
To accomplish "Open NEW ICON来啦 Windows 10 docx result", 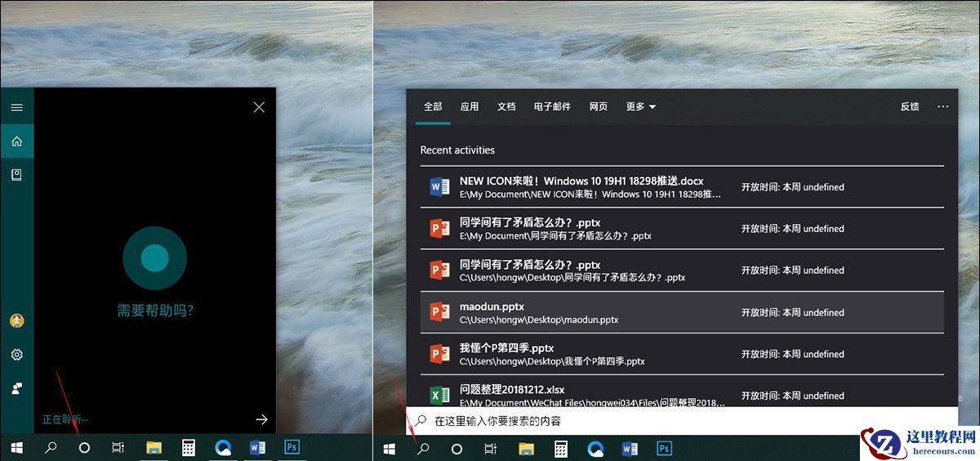I will coord(682,187).
